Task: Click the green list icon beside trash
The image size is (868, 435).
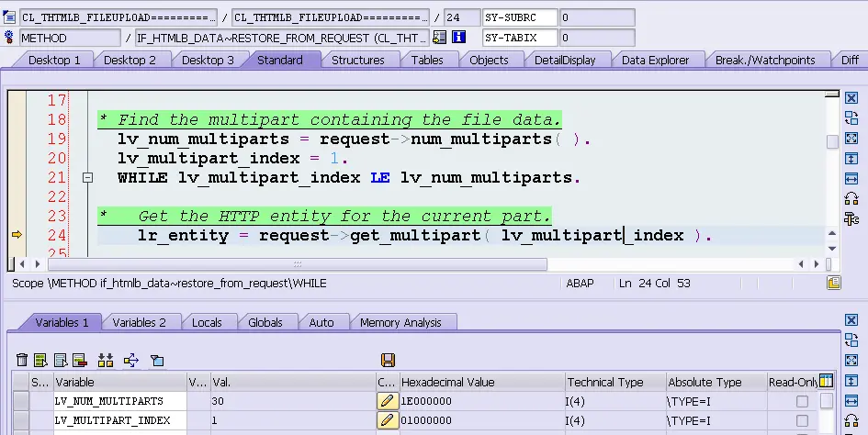Action: 40,361
